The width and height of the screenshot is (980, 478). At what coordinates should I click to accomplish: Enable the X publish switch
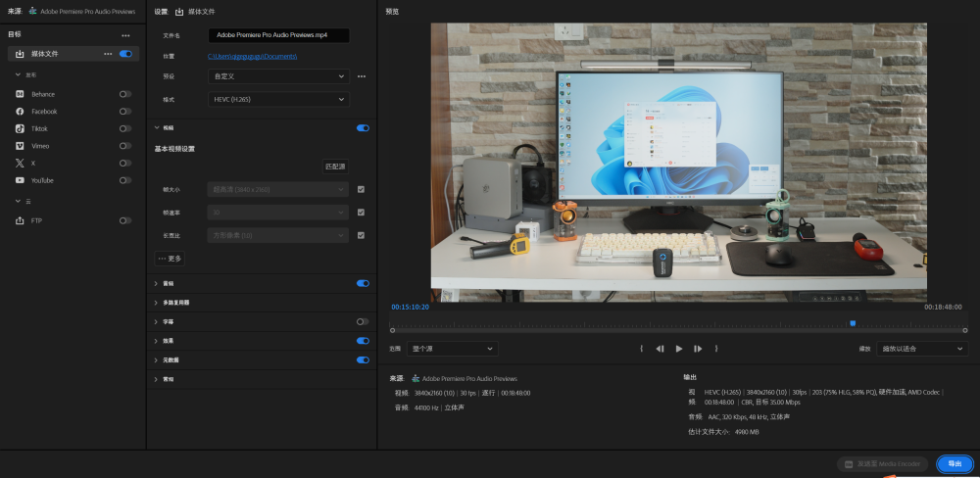(125, 163)
